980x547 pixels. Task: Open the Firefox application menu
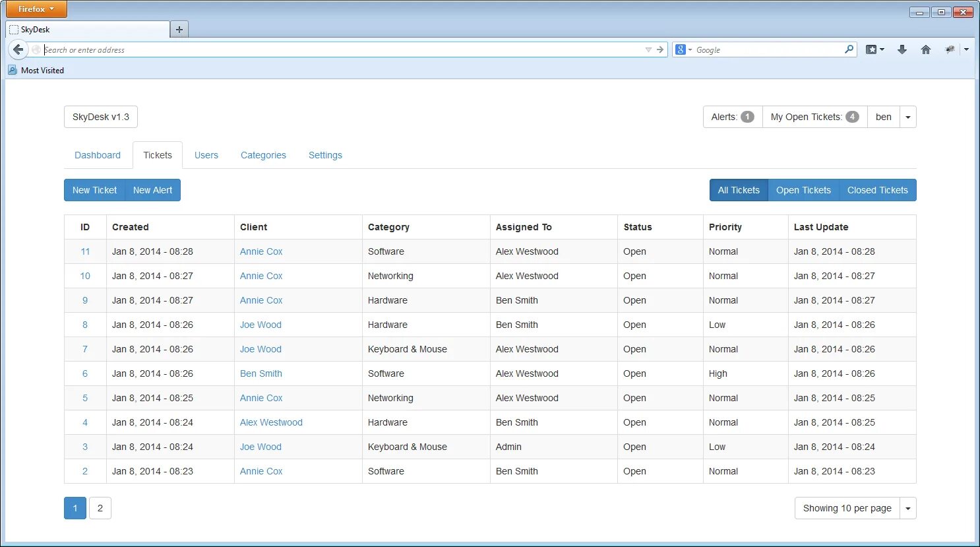point(36,9)
